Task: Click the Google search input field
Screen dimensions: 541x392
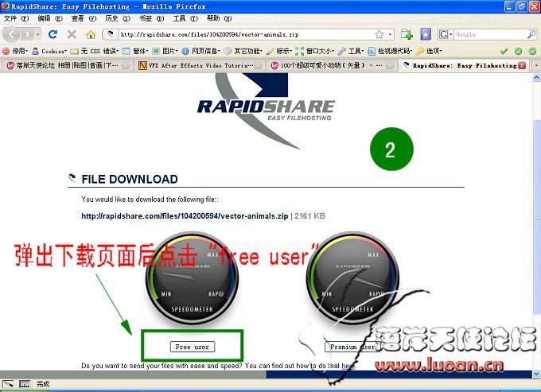Action: tap(490, 34)
